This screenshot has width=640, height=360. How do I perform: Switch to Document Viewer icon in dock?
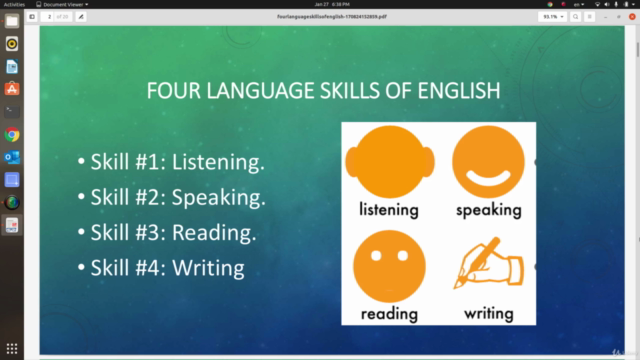coord(12,225)
